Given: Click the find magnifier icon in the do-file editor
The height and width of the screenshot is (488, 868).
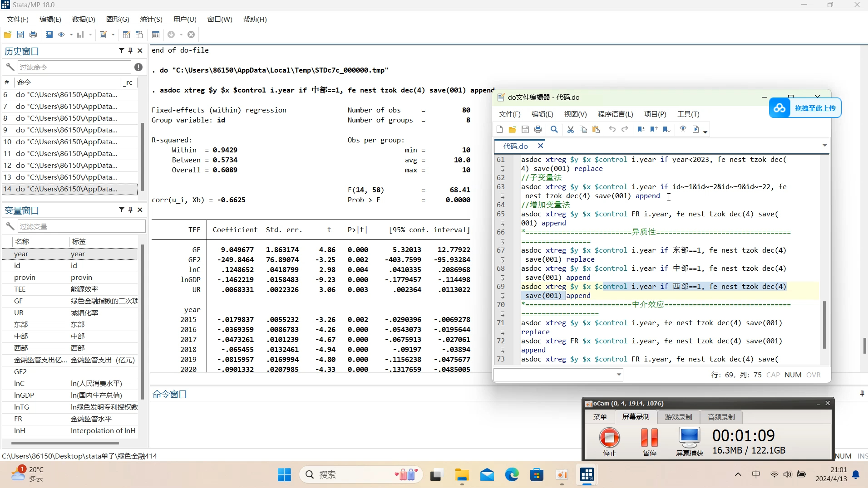Looking at the screenshot, I should click(554, 129).
